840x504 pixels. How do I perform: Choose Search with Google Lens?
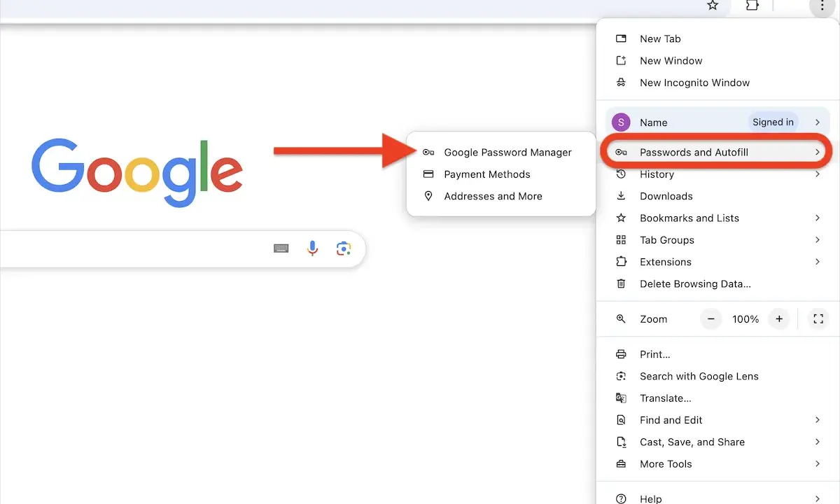[717, 377]
